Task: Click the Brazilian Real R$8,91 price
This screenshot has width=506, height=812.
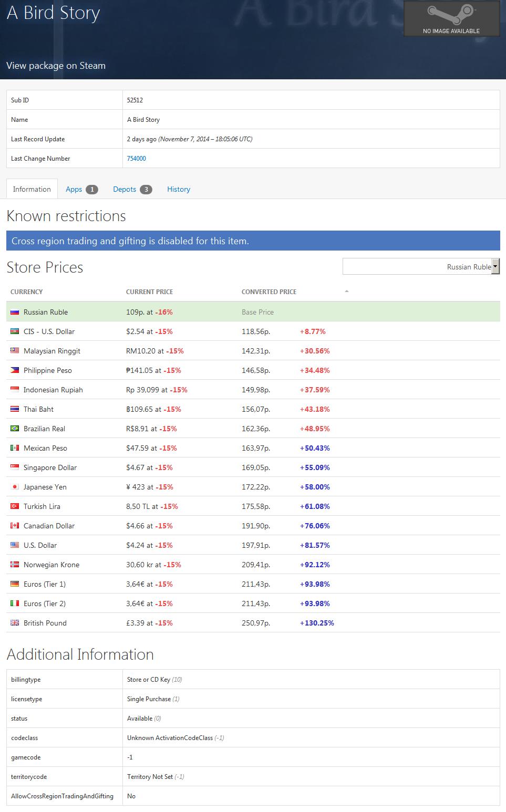Action: (x=137, y=429)
